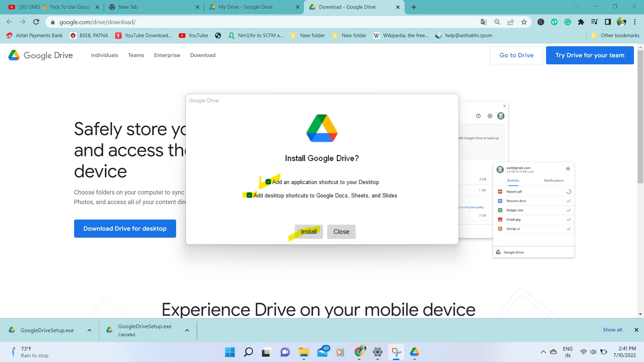Open Enterprise nav item

pyautogui.click(x=167, y=55)
